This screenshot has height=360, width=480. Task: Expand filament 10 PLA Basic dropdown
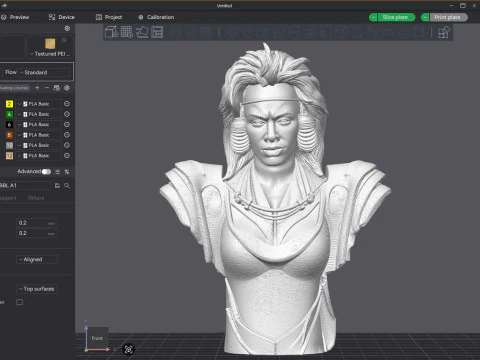click(x=39, y=145)
